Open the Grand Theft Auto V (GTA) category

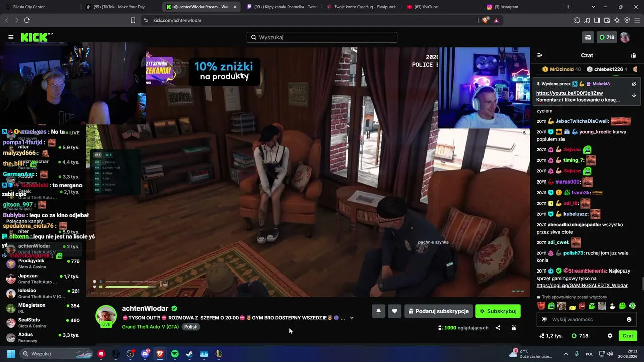[150, 327]
